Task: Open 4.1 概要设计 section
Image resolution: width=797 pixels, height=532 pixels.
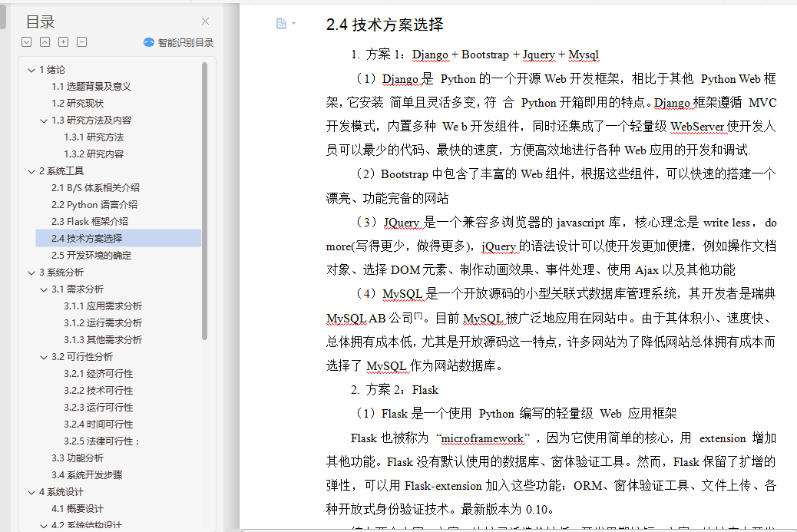Action: 78,509
